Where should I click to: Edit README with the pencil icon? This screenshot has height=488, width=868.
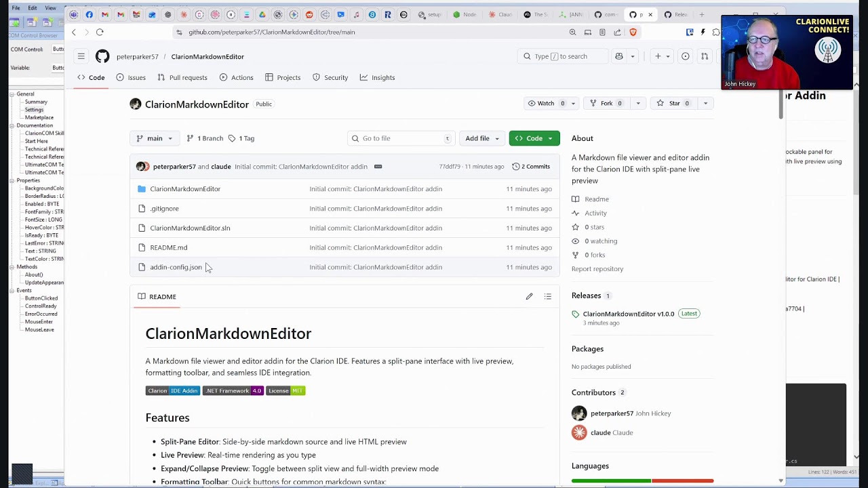(529, 296)
